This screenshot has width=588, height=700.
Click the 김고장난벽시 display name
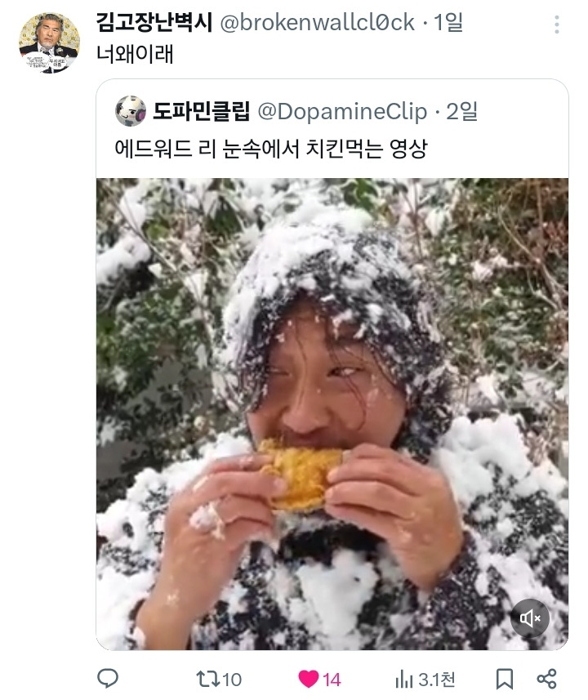154,23
